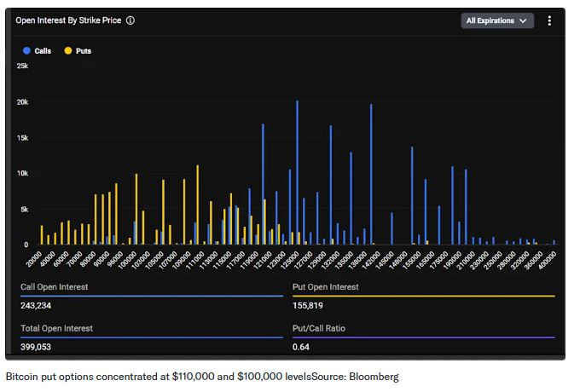The image size is (580, 392).
Task: Click the Put/Call Ratio heading
Action: coord(318,328)
